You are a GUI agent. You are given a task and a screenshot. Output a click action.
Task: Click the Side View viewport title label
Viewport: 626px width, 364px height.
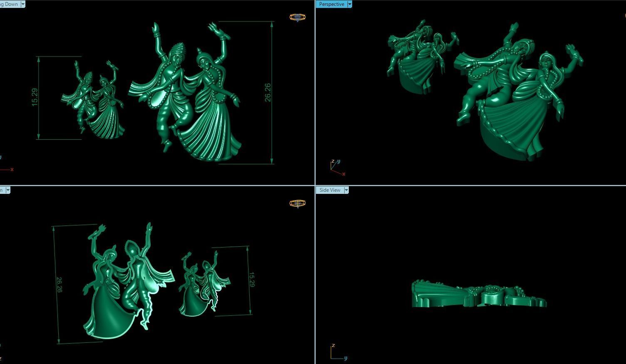tap(330, 190)
